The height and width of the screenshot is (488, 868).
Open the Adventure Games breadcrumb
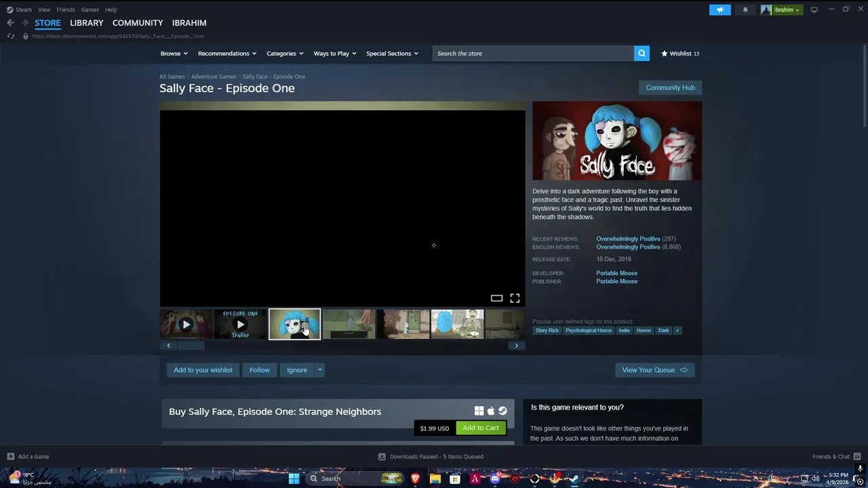point(214,77)
